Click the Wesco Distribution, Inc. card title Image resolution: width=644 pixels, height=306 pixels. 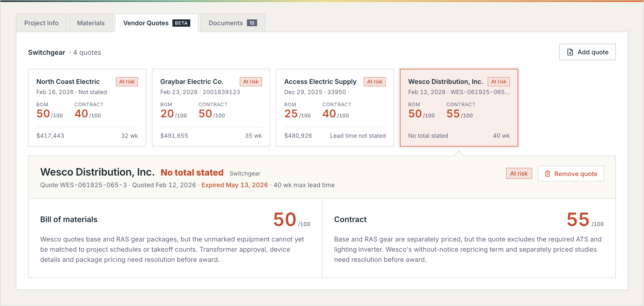tap(445, 82)
